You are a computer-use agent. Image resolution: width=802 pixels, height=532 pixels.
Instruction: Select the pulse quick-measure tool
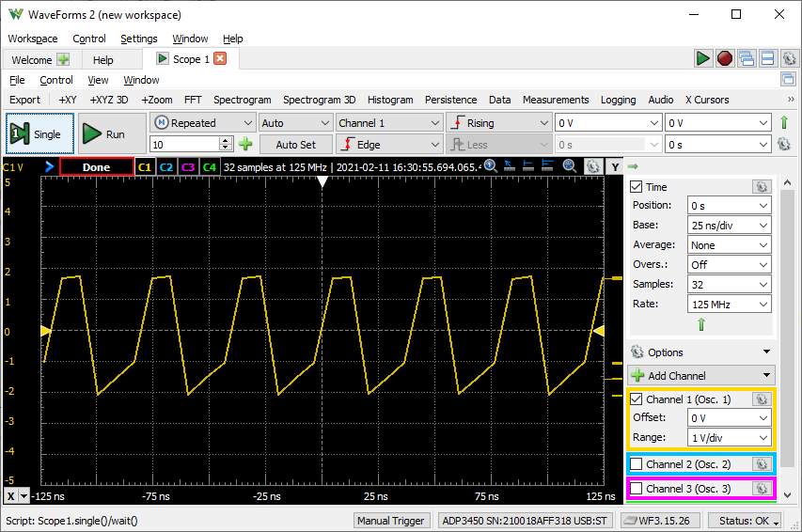coord(547,165)
